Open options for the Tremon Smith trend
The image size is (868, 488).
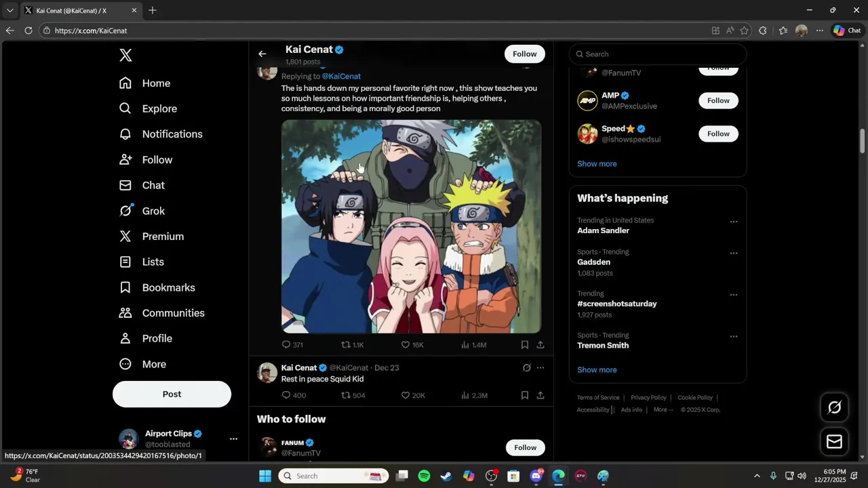(x=733, y=337)
